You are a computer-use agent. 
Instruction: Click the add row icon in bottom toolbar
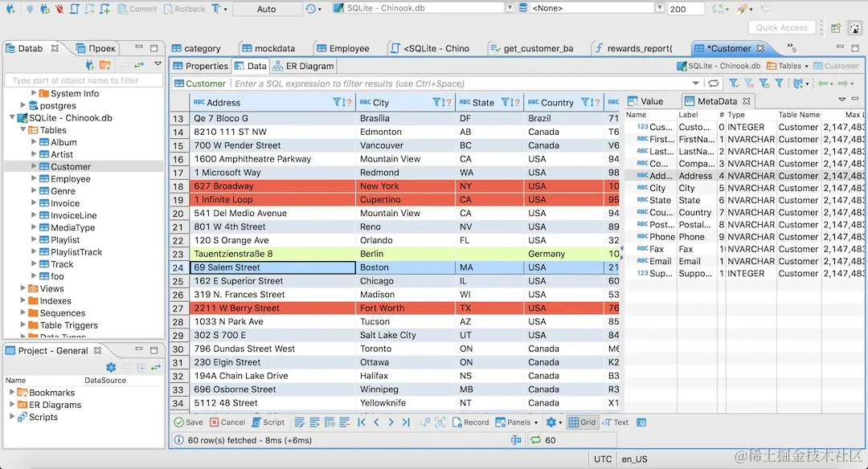tap(314, 422)
